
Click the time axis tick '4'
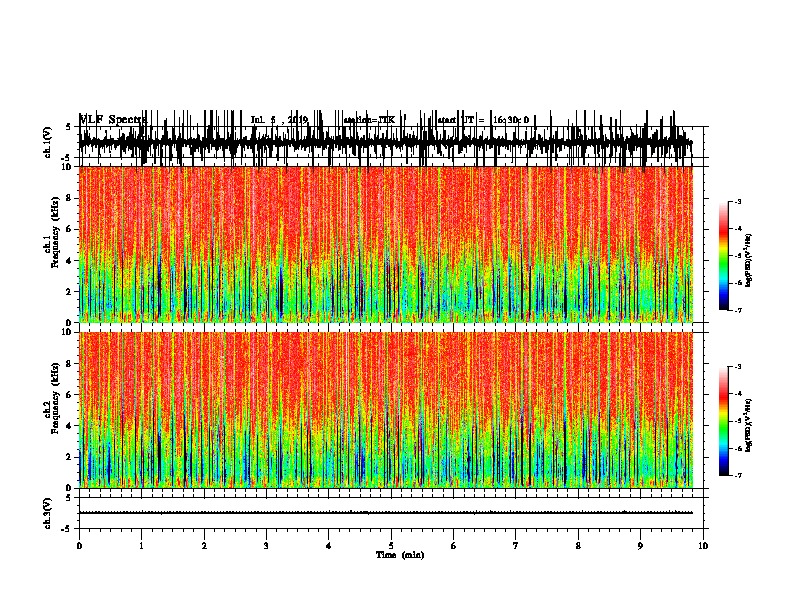point(329,546)
